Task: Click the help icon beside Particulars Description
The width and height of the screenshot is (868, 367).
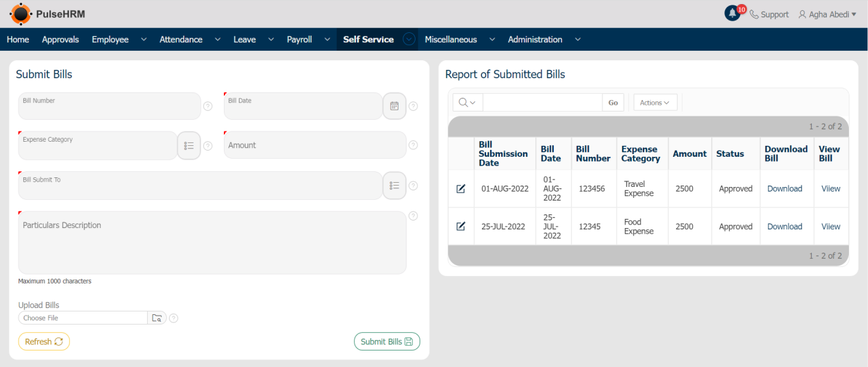Action: pos(413,216)
